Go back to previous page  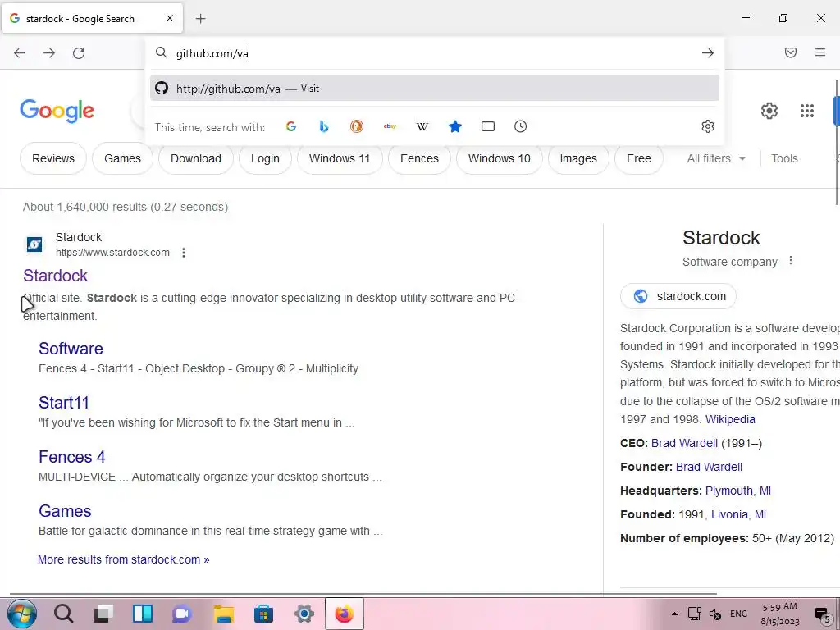tap(20, 53)
